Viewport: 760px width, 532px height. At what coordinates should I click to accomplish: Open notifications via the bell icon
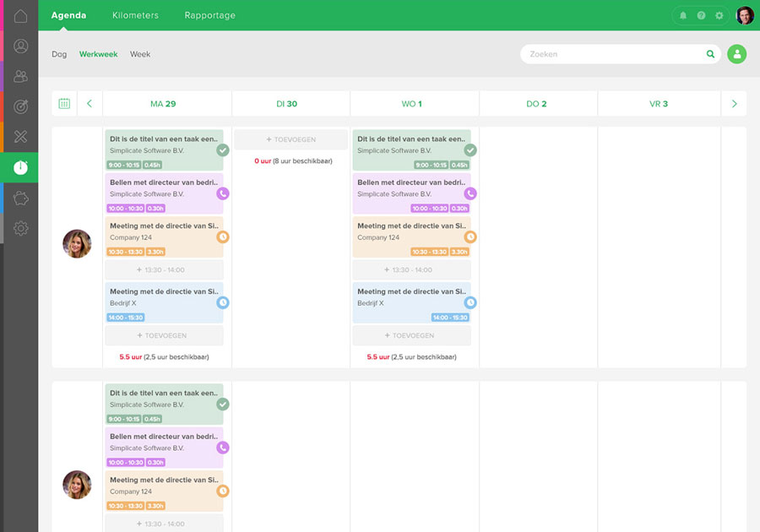click(x=682, y=15)
